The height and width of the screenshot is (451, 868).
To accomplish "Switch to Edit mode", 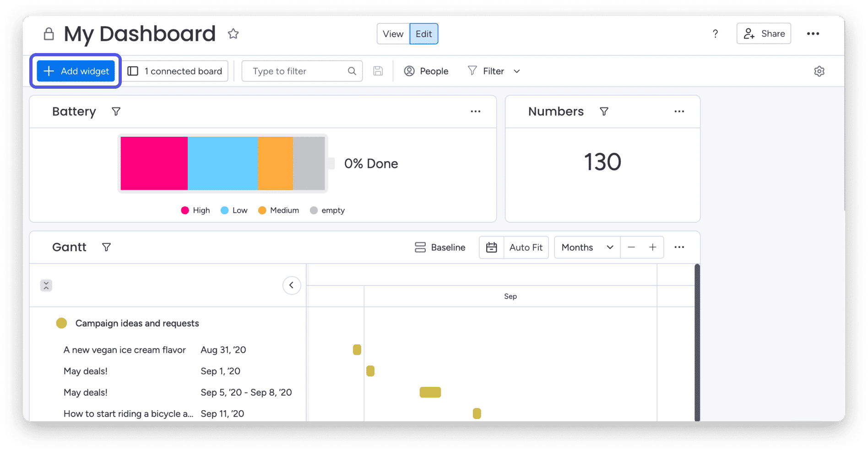I will click(x=423, y=34).
